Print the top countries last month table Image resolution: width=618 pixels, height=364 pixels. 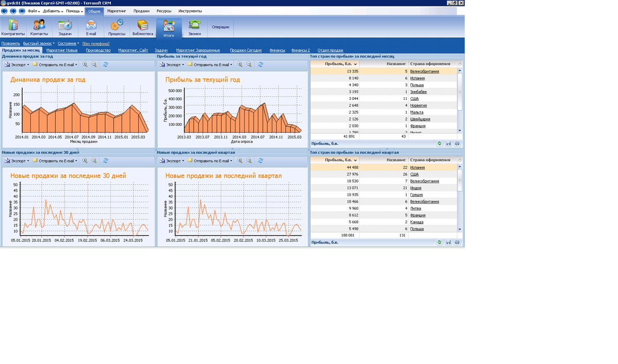(x=457, y=144)
